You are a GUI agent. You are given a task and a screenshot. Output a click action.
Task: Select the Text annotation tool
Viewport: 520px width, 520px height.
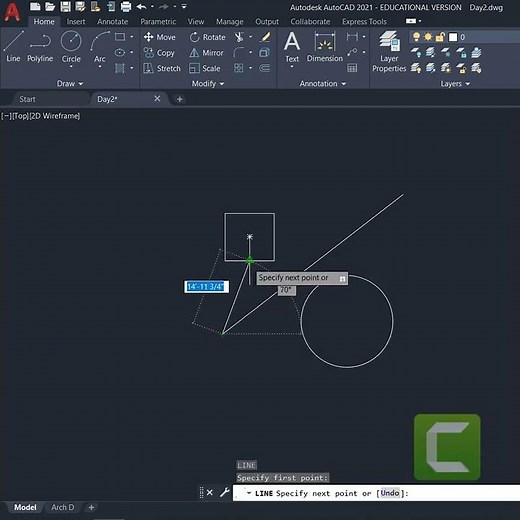(x=292, y=47)
